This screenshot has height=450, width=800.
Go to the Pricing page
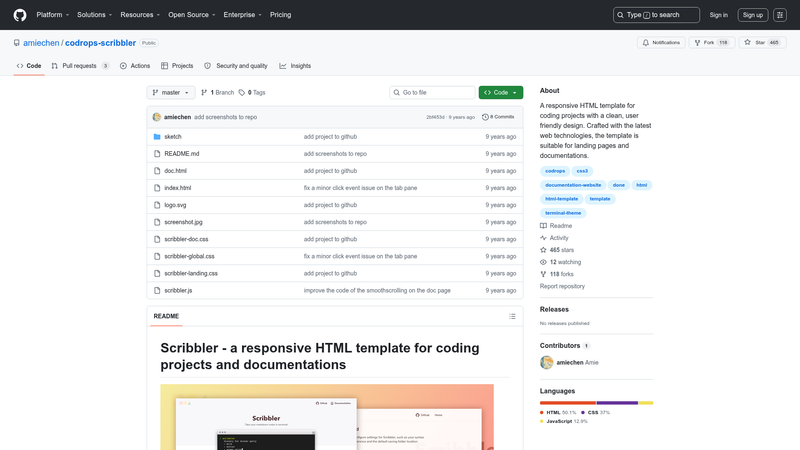pyautogui.click(x=281, y=15)
